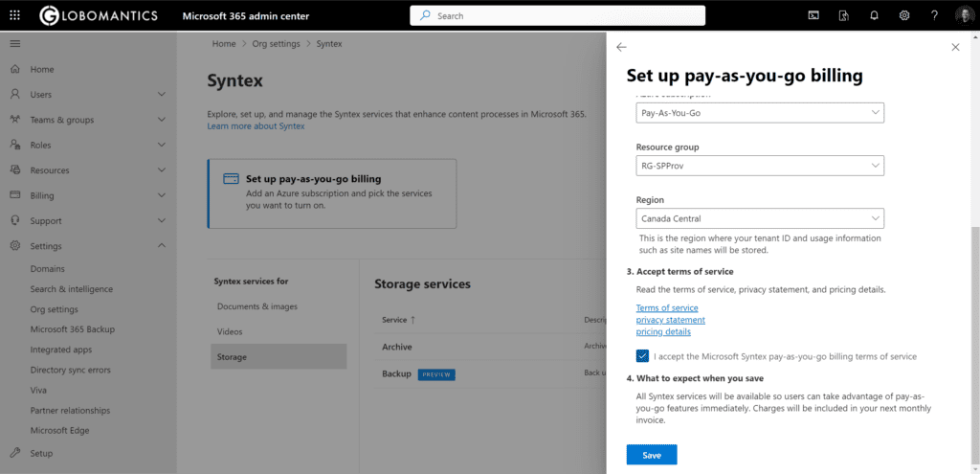Sort by the Service column arrow
980x474 pixels.
click(412, 320)
